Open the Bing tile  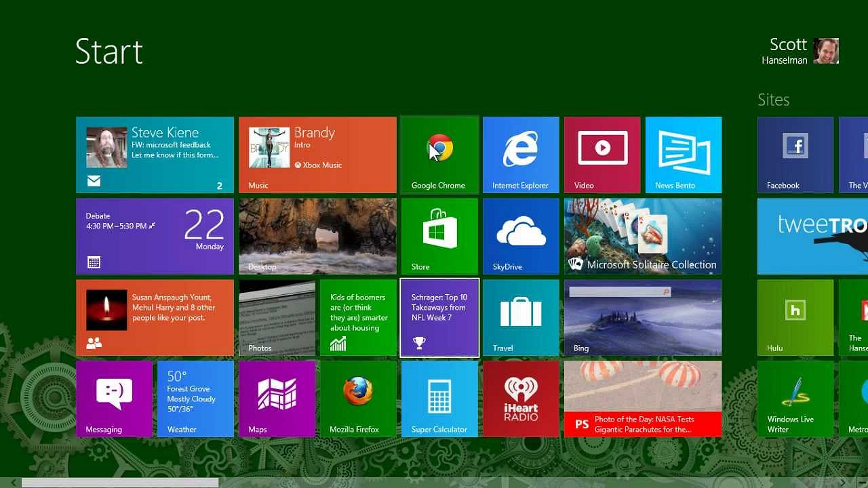point(643,317)
